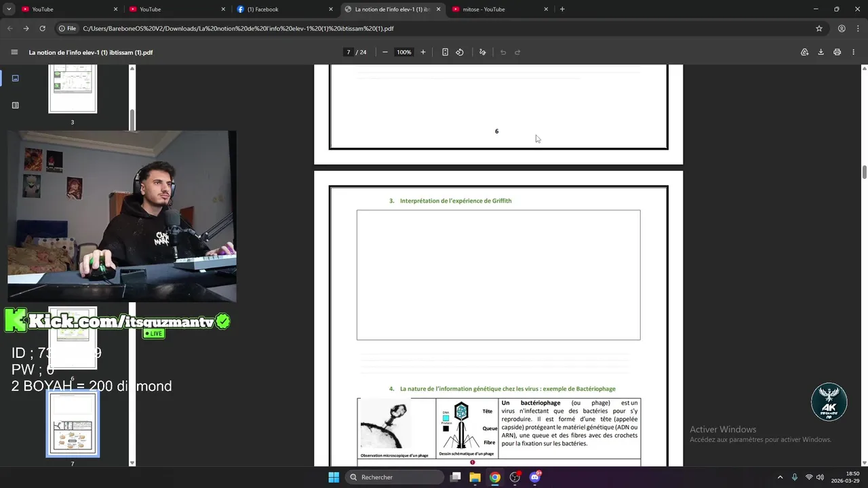The height and width of the screenshot is (488, 868).
Task: Go back in browser history
Action: click(x=9, y=28)
